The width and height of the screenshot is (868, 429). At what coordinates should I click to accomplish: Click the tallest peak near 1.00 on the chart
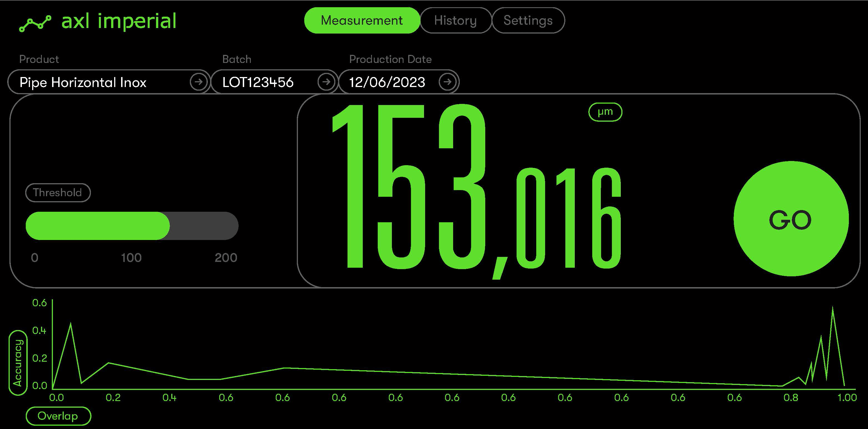833,308
